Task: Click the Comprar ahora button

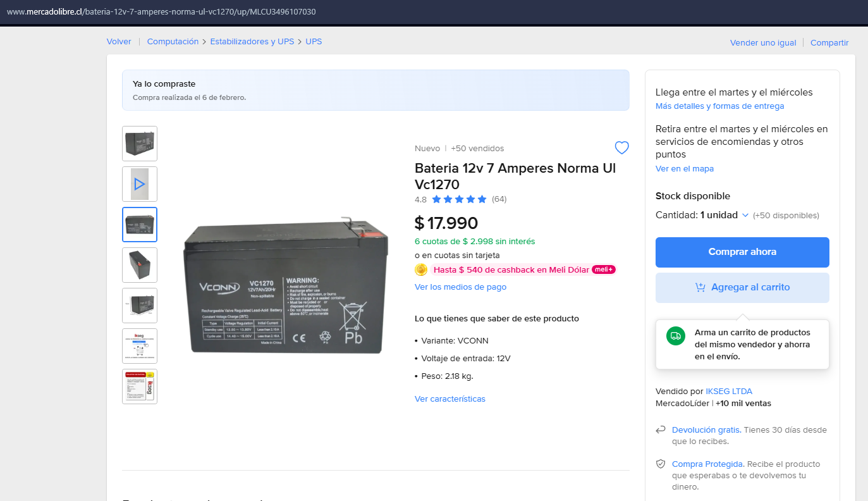Action: (742, 252)
